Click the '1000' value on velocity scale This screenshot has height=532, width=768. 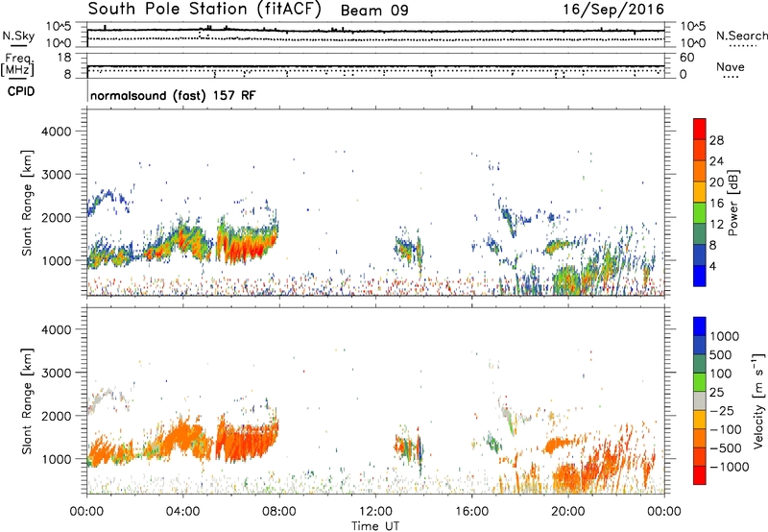[725, 336]
